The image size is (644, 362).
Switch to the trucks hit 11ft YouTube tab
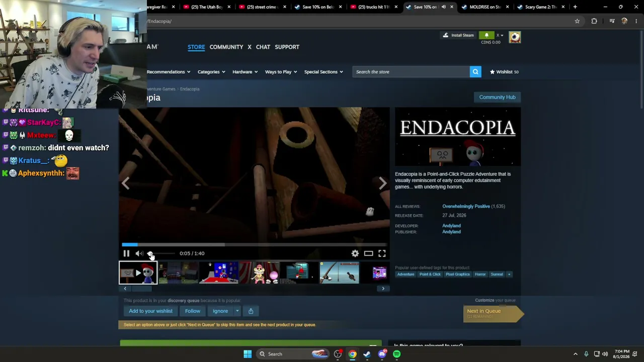click(374, 7)
